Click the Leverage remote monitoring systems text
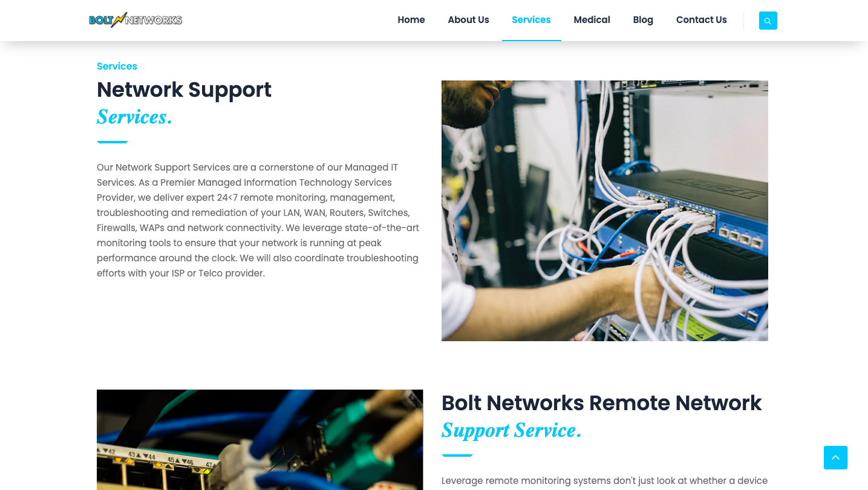Image resolution: width=868 pixels, height=490 pixels. pos(604,481)
